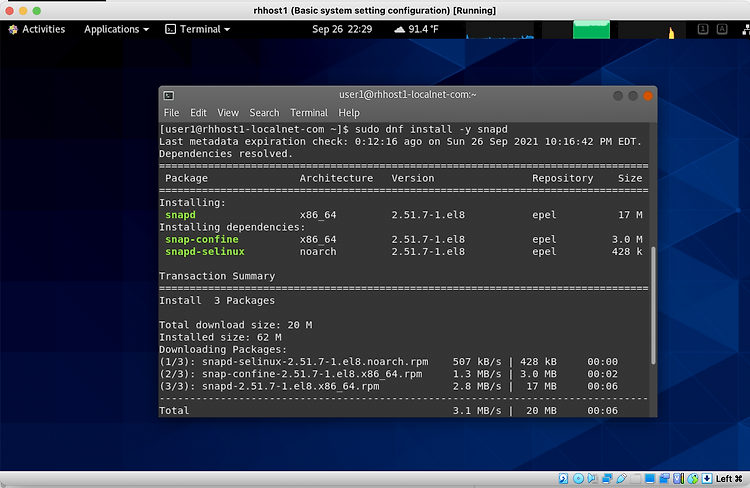Image resolution: width=750 pixels, height=488 pixels.
Task: Open the Help menu in terminal
Action: coord(349,113)
